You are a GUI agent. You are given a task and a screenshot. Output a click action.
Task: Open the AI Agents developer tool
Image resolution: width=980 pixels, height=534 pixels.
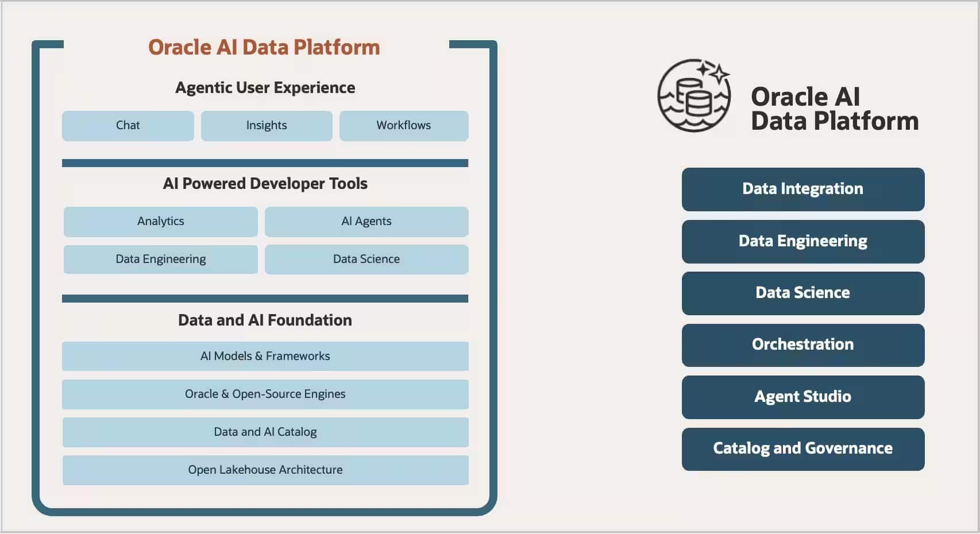[x=366, y=221]
